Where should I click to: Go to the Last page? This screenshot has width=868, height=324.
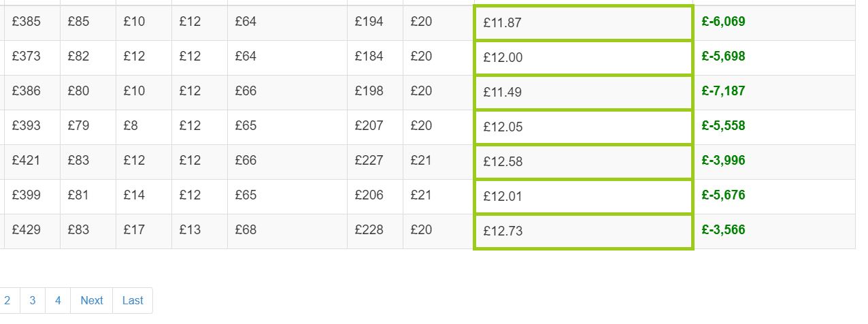tap(133, 300)
